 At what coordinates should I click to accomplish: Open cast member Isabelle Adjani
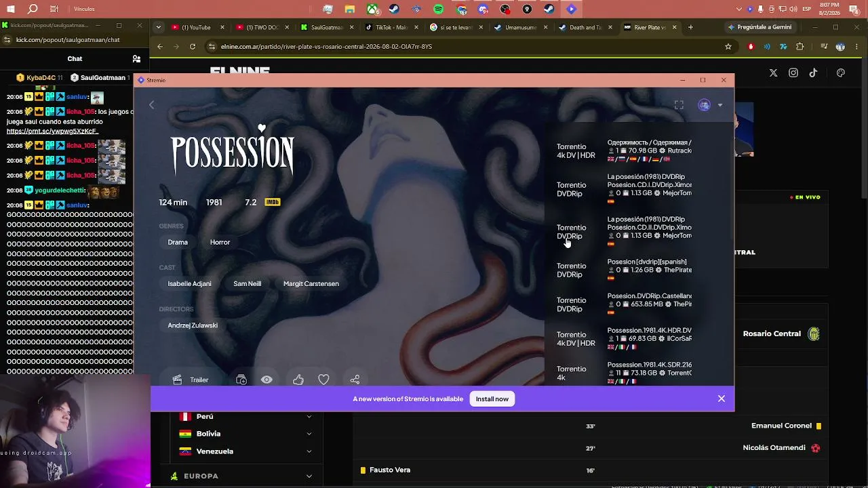189,283
